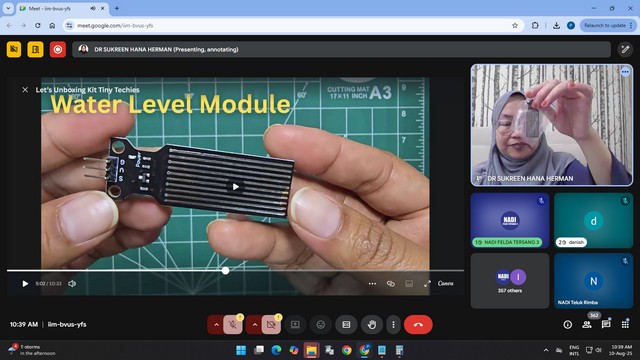Select the 357 others participants tile
The height and width of the screenshot is (360, 640).
510,281
